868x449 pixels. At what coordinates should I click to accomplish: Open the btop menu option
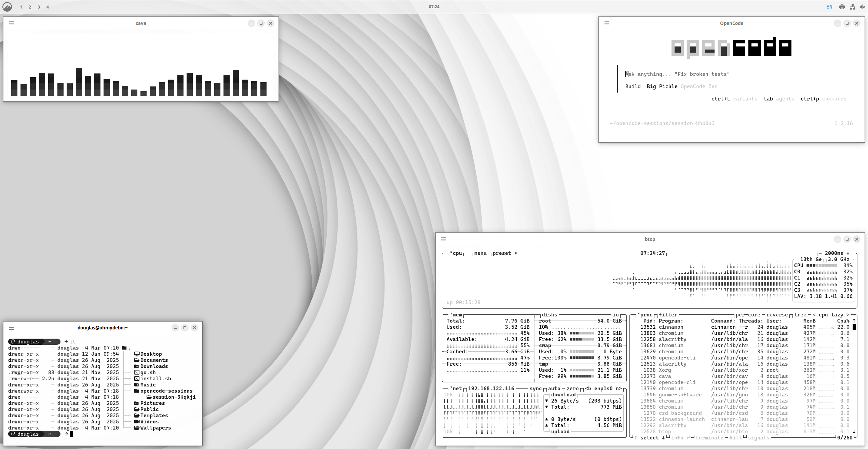(480, 253)
